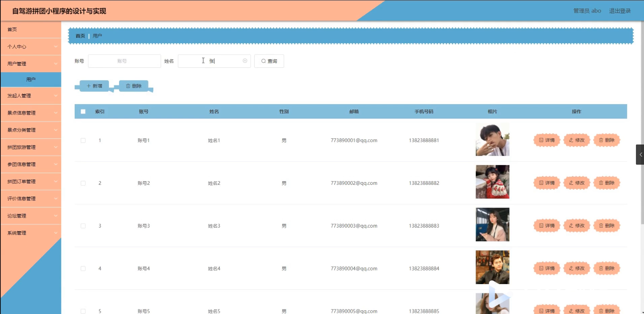The image size is (644, 314).
Task: Focus the 账号 search input field
Action: [124, 61]
